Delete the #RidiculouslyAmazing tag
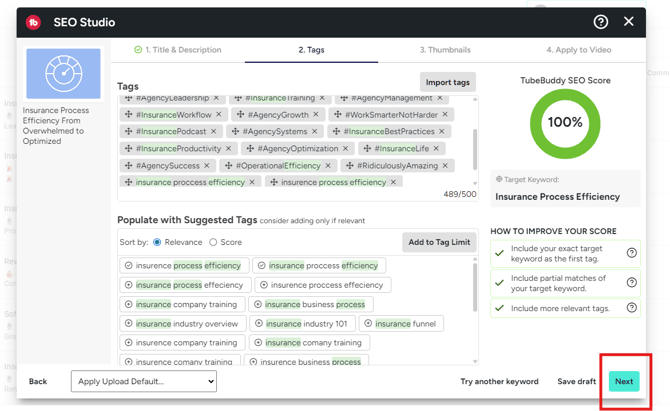670x411 pixels. pyautogui.click(x=446, y=166)
